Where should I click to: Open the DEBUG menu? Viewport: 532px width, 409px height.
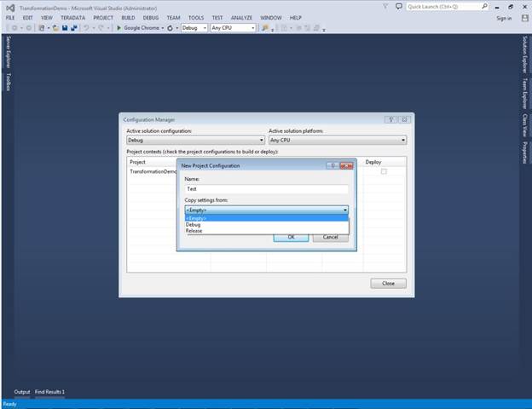(x=151, y=18)
